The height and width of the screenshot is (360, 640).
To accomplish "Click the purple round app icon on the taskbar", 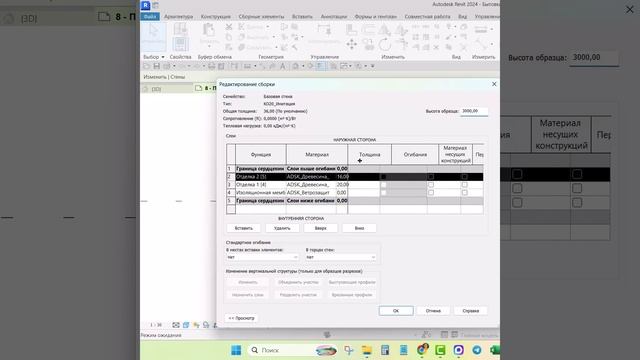I will pos(458,350).
